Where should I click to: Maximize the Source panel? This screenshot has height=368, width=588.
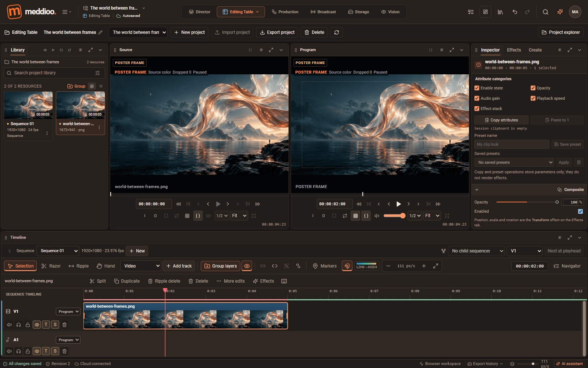(271, 50)
